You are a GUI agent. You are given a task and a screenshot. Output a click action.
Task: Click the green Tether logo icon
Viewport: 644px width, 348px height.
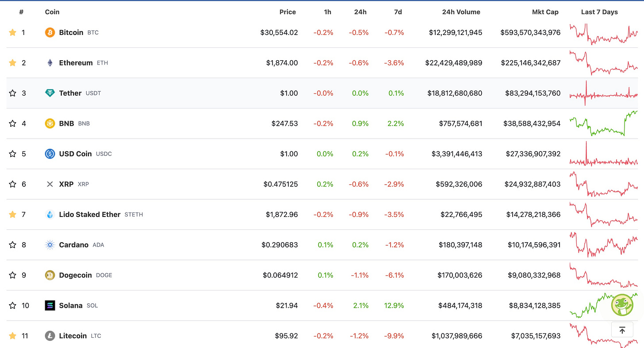[50, 93]
